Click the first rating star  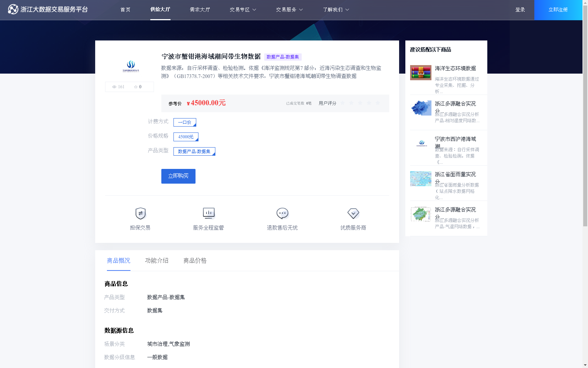pyautogui.click(x=343, y=103)
